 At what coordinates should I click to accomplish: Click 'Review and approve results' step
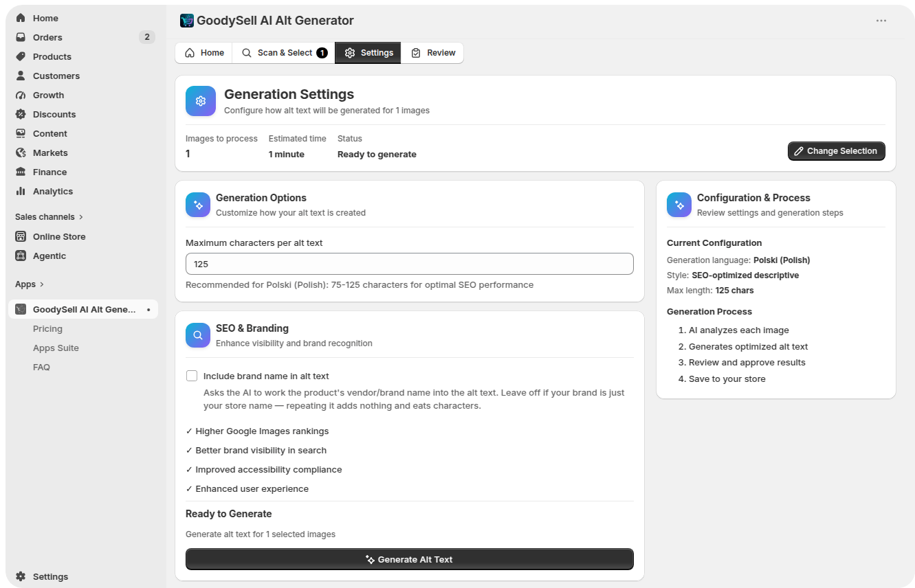(x=747, y=363)
